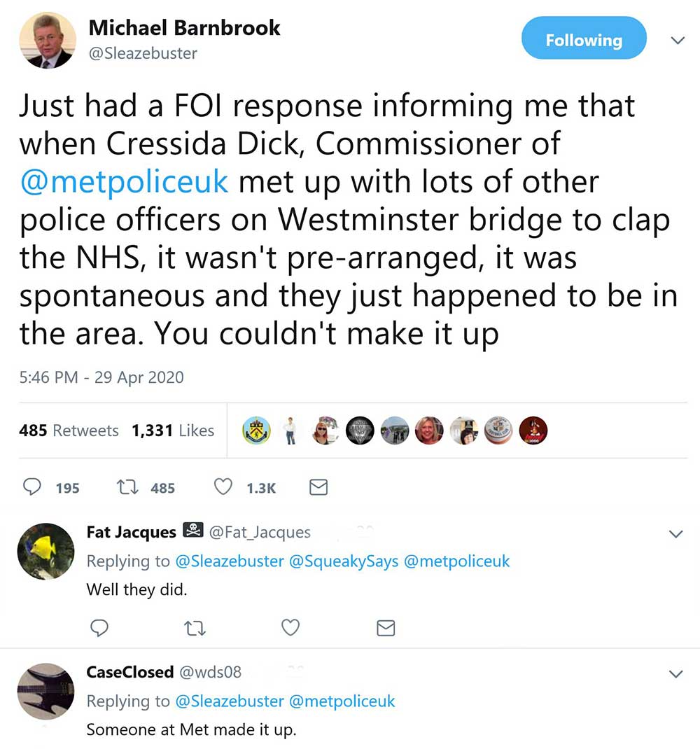700x749 pixels.
Task: Click the 5:46 PM - 29 Apr 2020 timestamp
Action: [101, 377]
